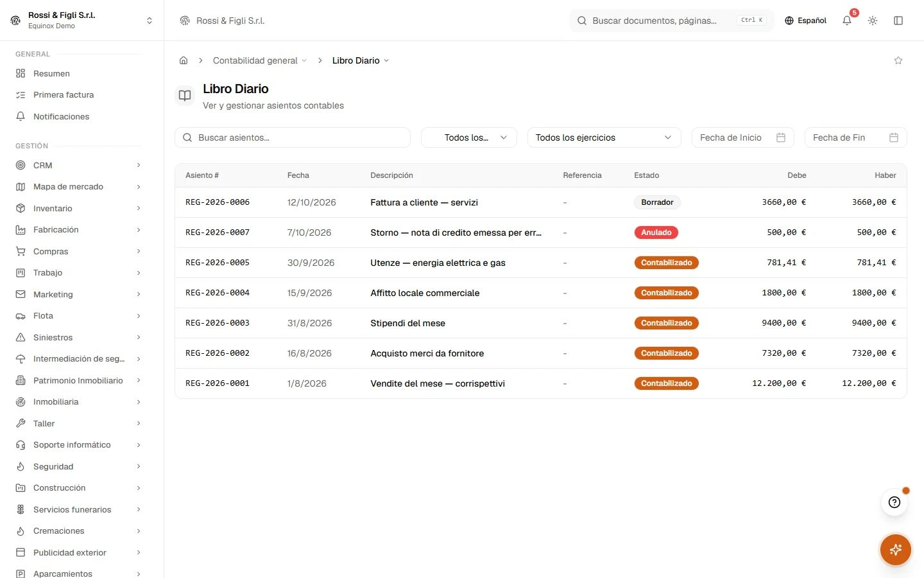Open Fecha de Inicio date picker

743,137
